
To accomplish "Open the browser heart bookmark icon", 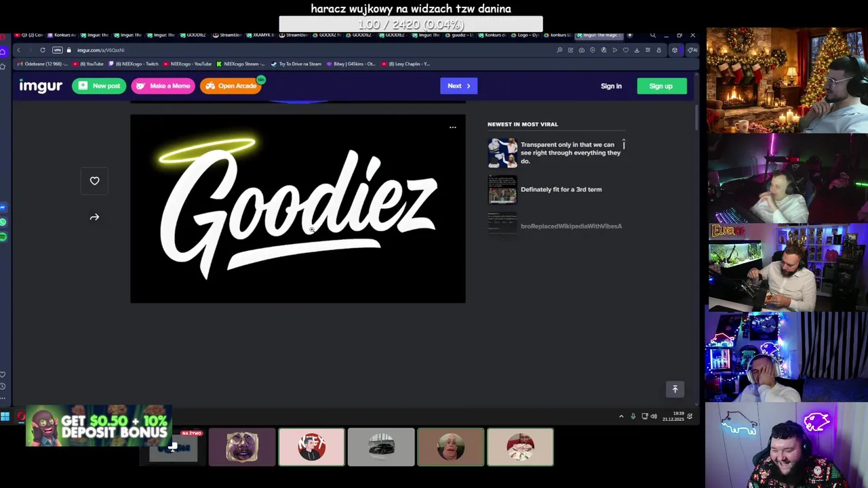I will pos(626,50).
